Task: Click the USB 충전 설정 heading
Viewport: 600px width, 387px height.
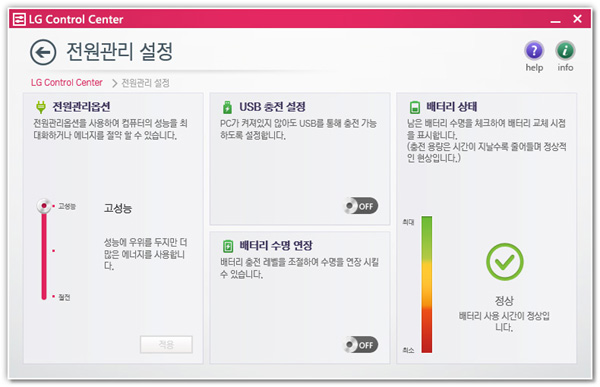Action: click(272, 107)
